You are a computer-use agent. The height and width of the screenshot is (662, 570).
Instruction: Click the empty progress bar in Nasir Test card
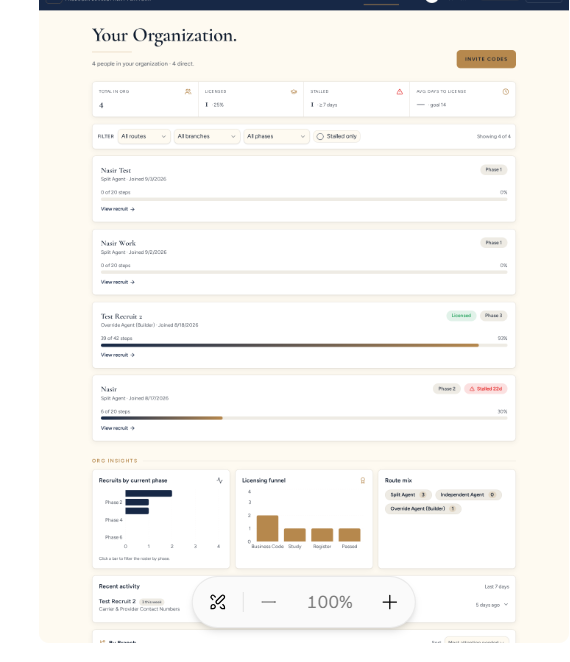tap(304, 199)
